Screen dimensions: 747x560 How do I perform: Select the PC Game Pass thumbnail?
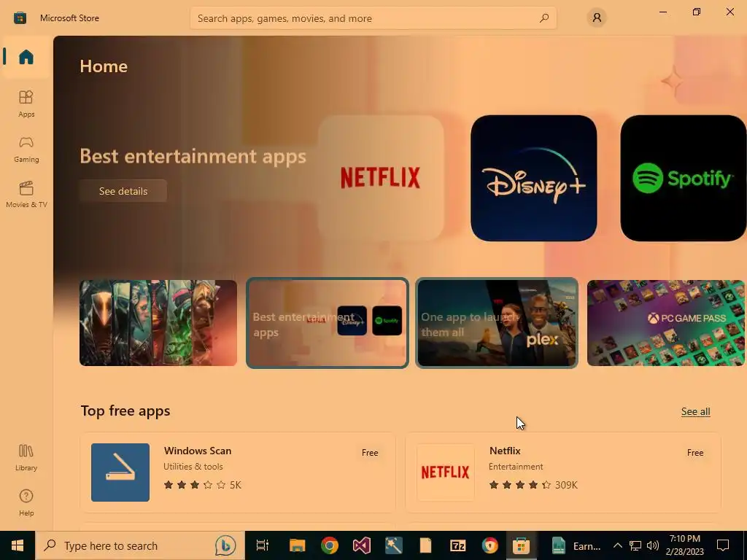click(x=666, y=323)
